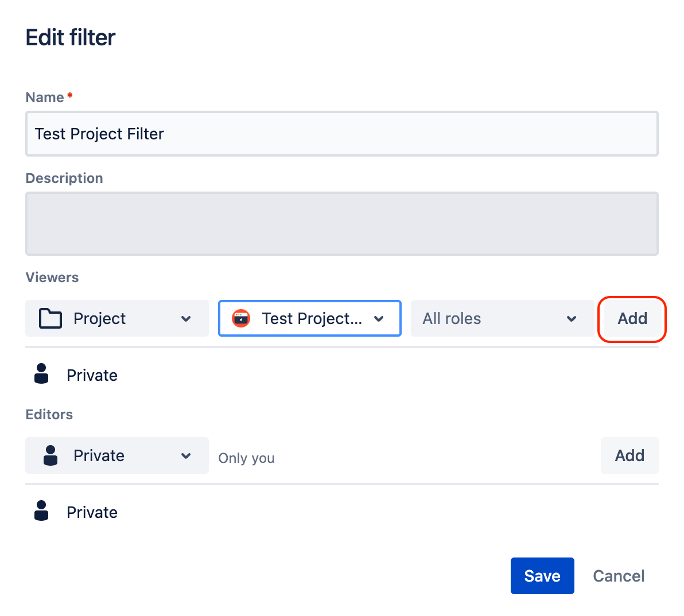Click the red asterisk next to Name
This screenshot has width=684, height=616.
(x=69, y=96)
